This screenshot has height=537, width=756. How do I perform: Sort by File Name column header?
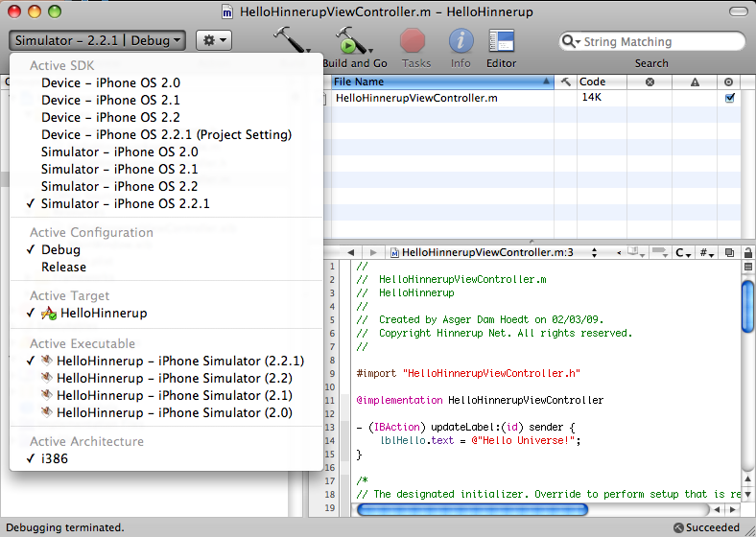pos(441,82)
